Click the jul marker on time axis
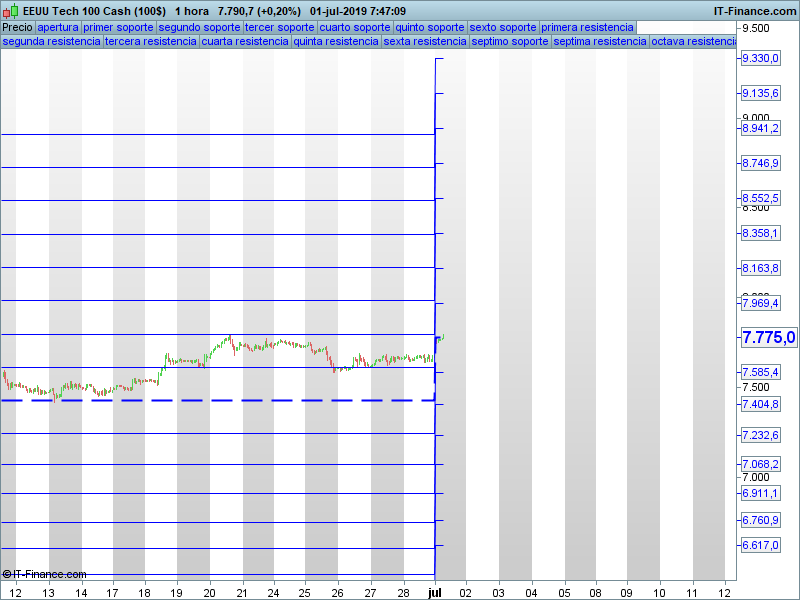 pyautogui.click(x=435, y=593)
